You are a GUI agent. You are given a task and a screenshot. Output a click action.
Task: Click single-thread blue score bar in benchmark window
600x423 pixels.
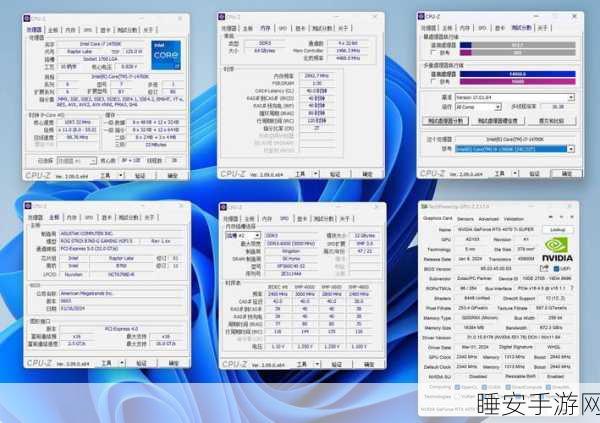[466, 45]
